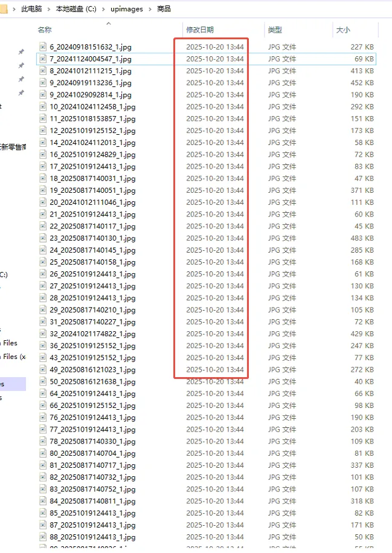The height and width of the screenshot is (553, 392).
Task: Sort the list by 大小 column
Action: coord(342,30)
